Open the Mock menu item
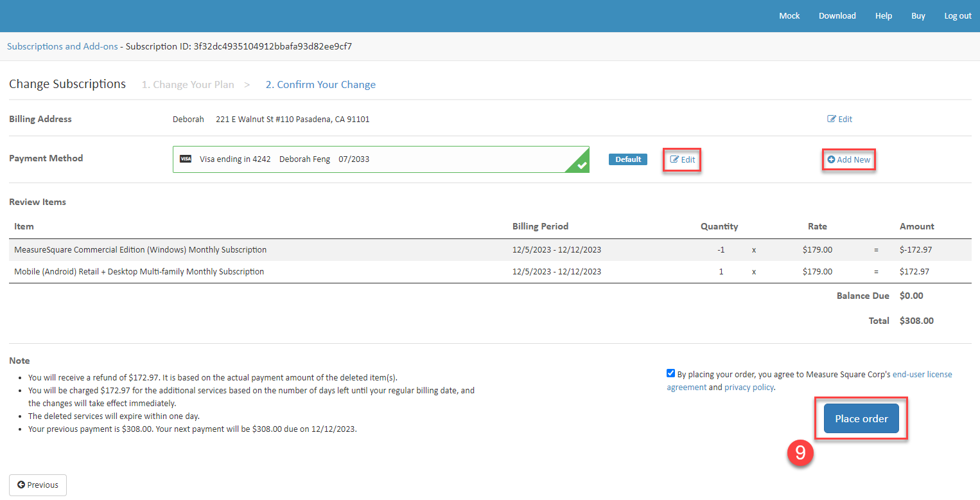Image resolution: width=980 pixels, height=500 pixels. [x=789, y=16]
